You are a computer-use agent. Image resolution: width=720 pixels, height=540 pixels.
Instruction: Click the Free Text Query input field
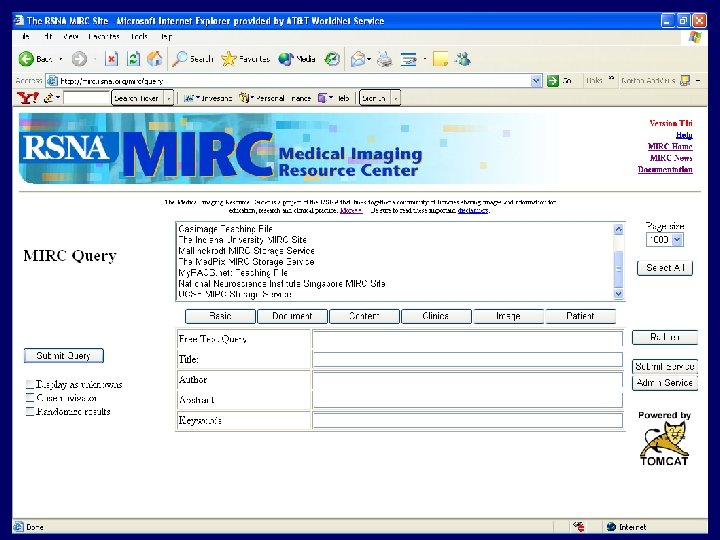pyautogui.click(x=467, y=339)
